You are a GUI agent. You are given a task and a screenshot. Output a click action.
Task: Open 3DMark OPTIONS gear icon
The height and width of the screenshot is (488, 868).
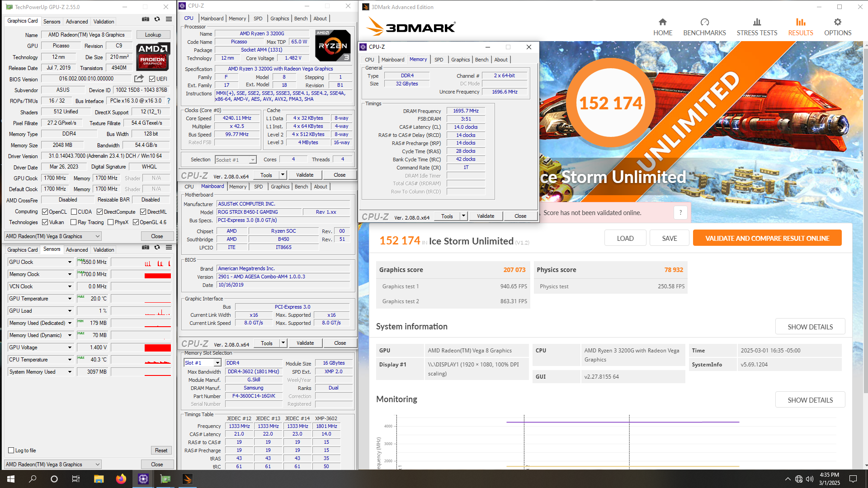(838, 22)
